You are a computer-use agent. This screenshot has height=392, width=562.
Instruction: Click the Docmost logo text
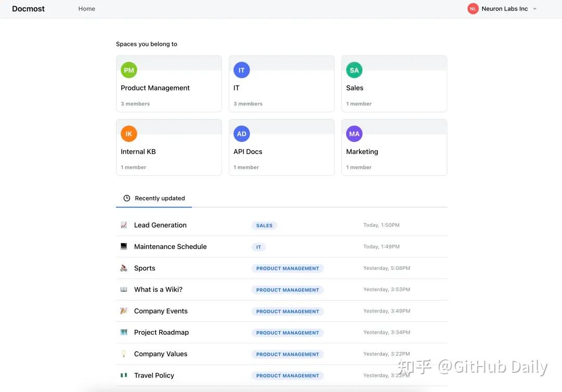28,9
